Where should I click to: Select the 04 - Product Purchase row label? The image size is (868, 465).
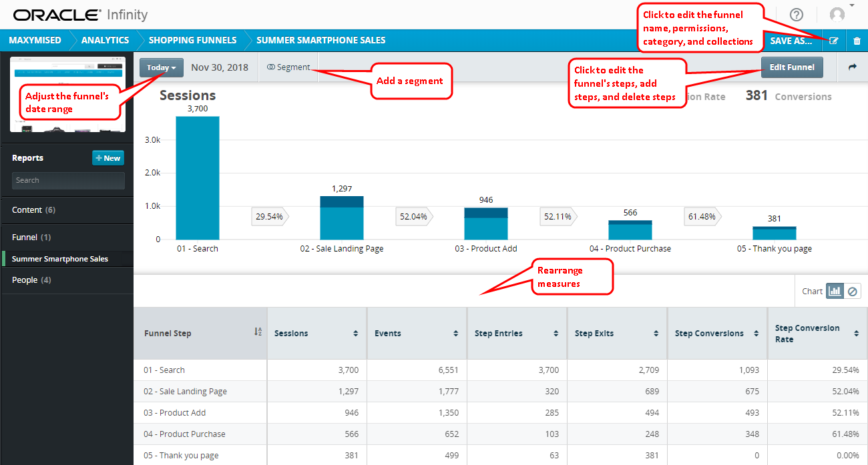184,434
